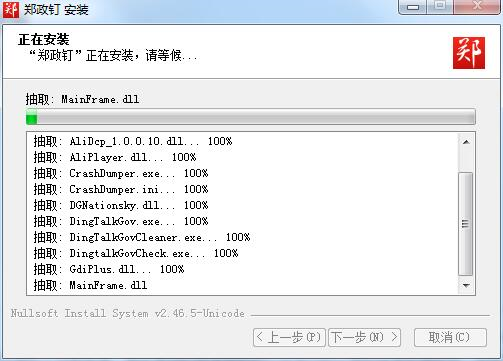Select the CrashDumper.ini log line
Viewport: 503px width, 361px height.
(121, 189)
